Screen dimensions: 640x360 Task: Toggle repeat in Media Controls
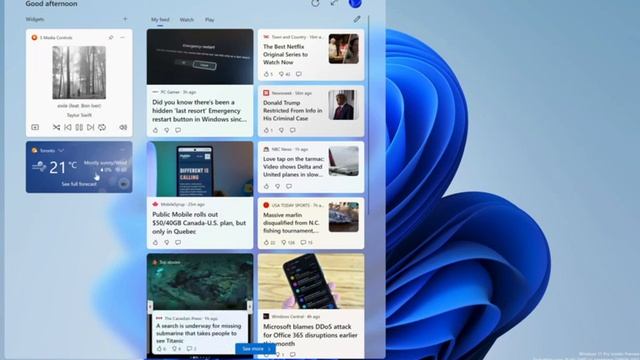pos(102,127)
